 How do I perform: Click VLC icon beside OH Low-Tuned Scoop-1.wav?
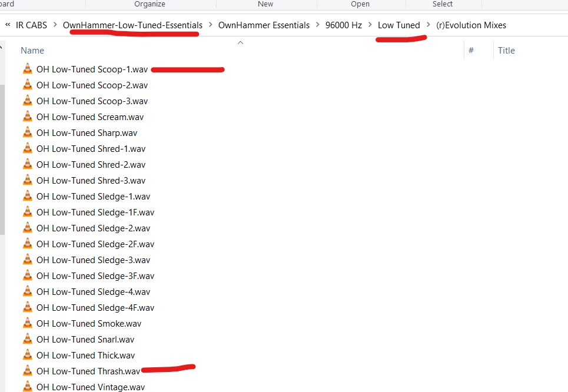pyautogui.click(x=28, y=69)
